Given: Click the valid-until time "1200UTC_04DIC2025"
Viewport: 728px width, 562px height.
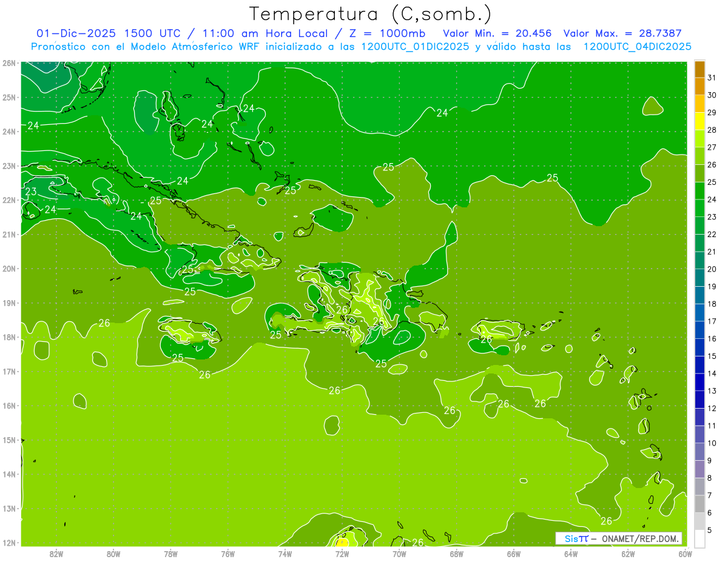Looking at the screenshot, I should click(x=636, y=47).
